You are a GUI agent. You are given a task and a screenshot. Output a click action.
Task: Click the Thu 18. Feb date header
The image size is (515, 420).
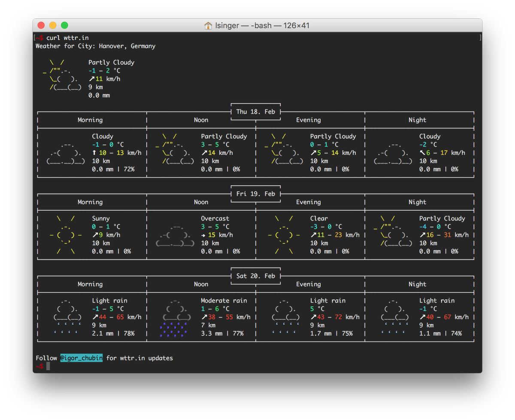pyautogui.click(x=256, y=112)
